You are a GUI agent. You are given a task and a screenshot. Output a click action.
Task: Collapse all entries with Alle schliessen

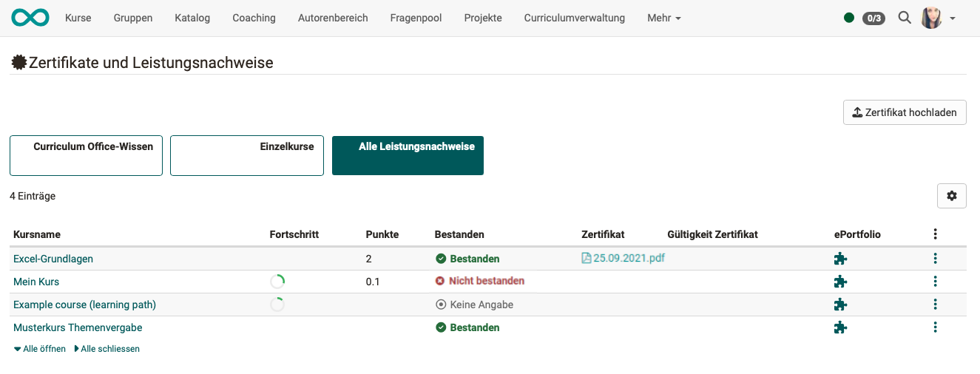(107, 349)
